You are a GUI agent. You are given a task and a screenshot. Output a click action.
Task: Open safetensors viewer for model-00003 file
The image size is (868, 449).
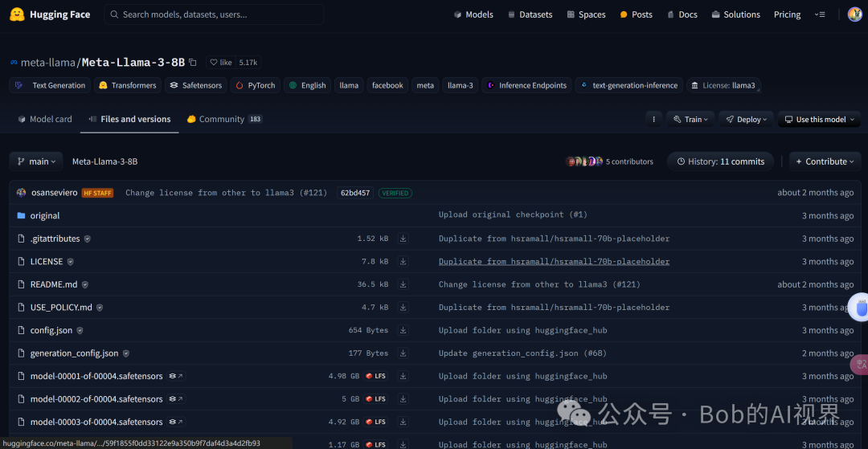click(x=176, y=422)
